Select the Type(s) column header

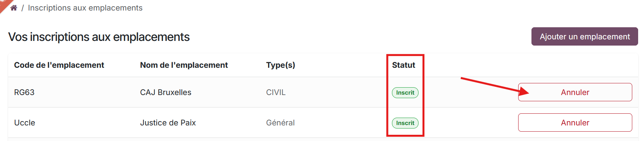tap(281, 65)
